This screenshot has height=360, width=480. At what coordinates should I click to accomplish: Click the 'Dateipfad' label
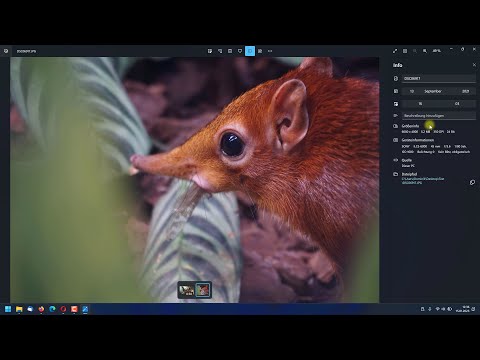[409, 174]
